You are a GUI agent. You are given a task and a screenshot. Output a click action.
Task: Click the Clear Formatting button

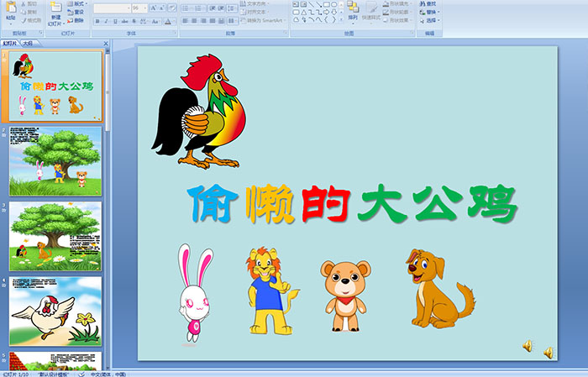171,8
